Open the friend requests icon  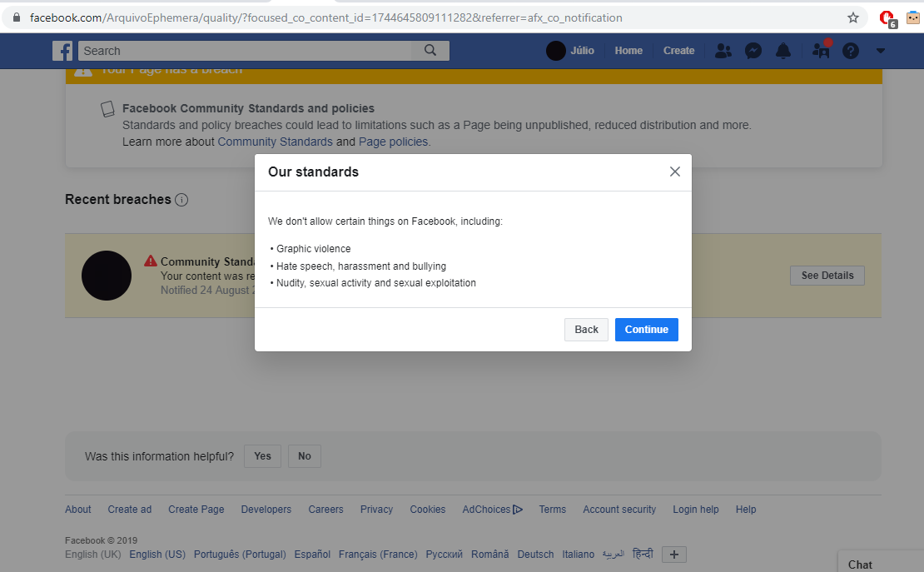point(723,51)
